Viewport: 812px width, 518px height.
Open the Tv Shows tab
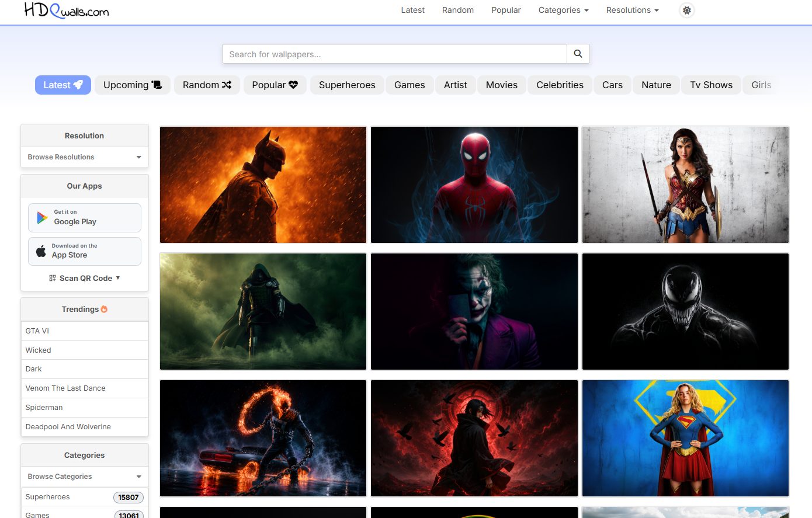(x=711, y=85)
